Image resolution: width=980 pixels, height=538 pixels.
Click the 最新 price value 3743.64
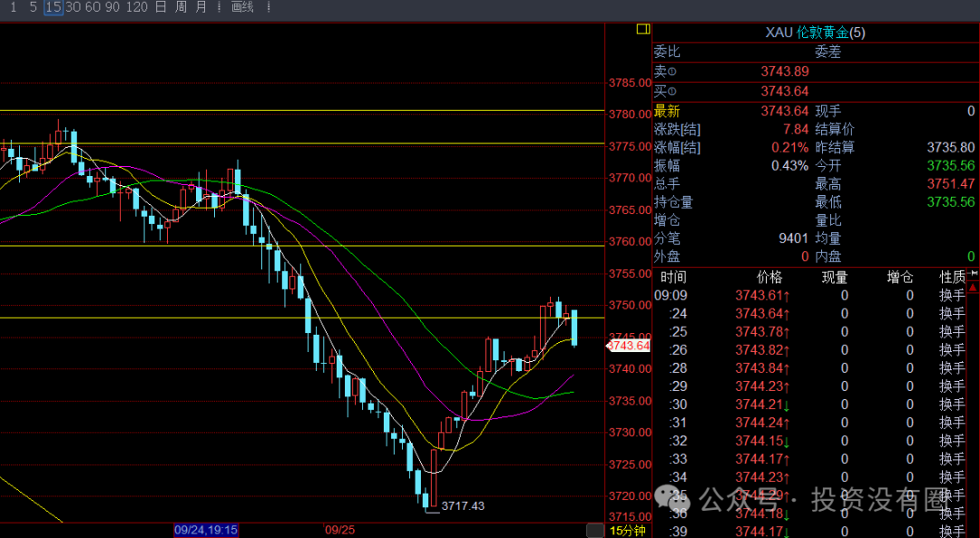(784, 112)
